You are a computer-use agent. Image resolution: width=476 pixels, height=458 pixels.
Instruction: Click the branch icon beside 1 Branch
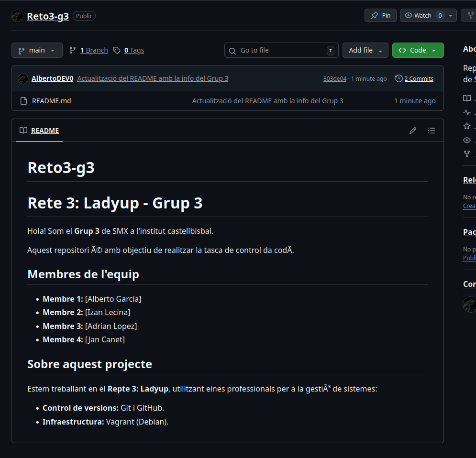(73, 50)
